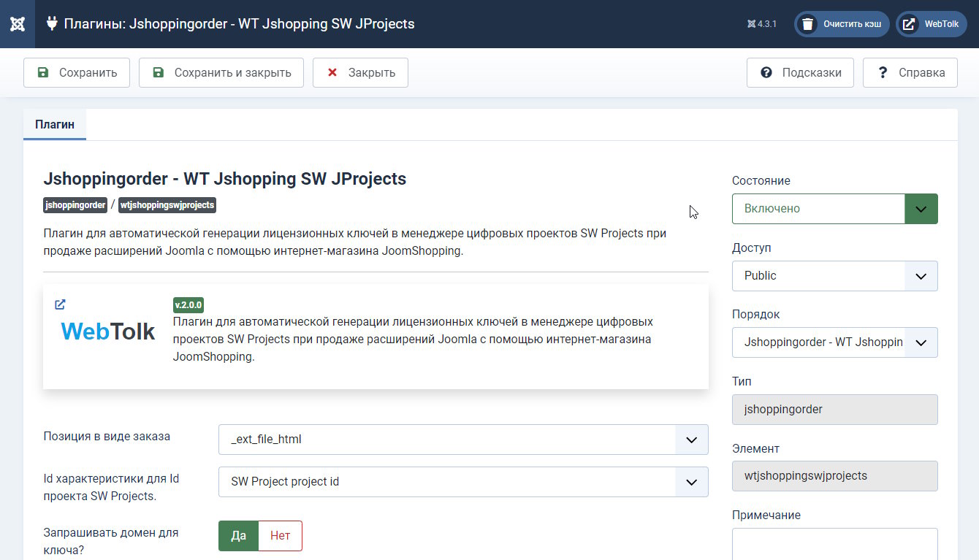Click the trash icon for clearing cache
Viewport: 979px width, 560px height.
click(x=807, y=24)
